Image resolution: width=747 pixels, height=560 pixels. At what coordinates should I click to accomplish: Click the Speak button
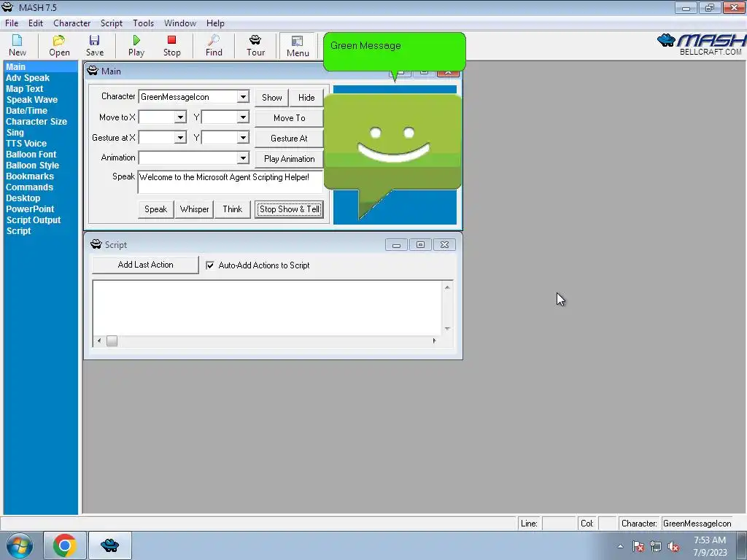pos(156,209)
